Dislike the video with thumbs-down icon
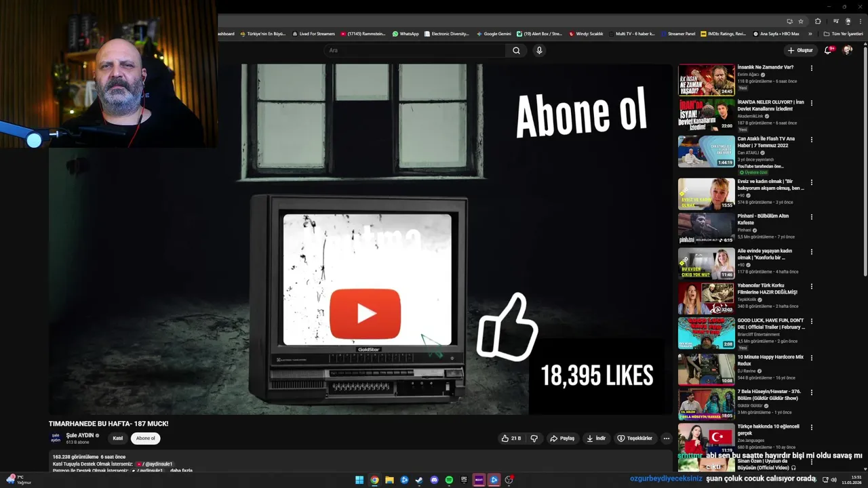The image size is (868, 488). [534, 439]
